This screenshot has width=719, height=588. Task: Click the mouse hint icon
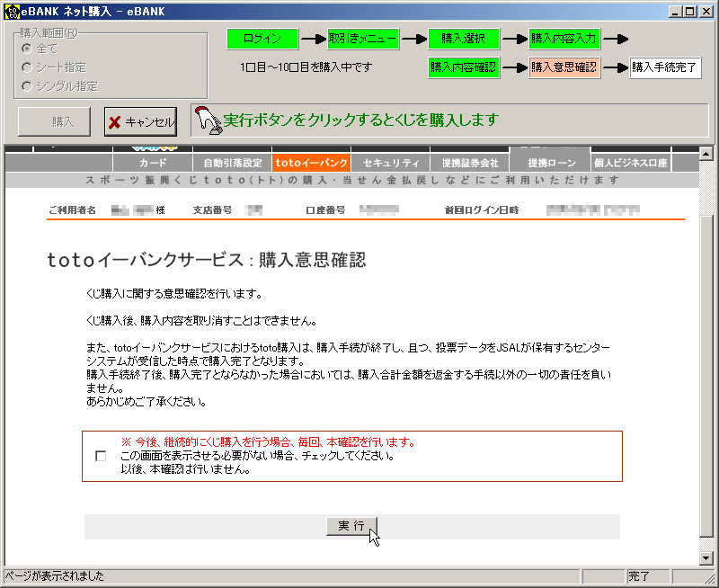pyautogui.click(x=207, y=120)
